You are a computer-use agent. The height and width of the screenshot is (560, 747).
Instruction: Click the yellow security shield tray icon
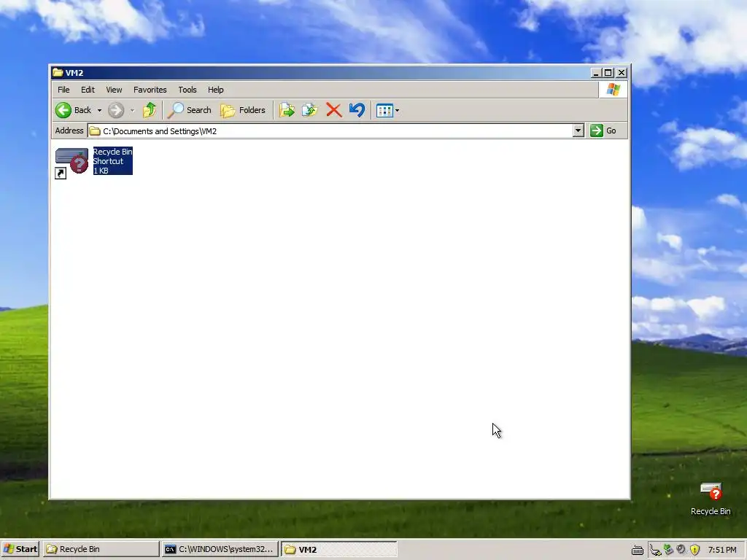pos(695,550)
